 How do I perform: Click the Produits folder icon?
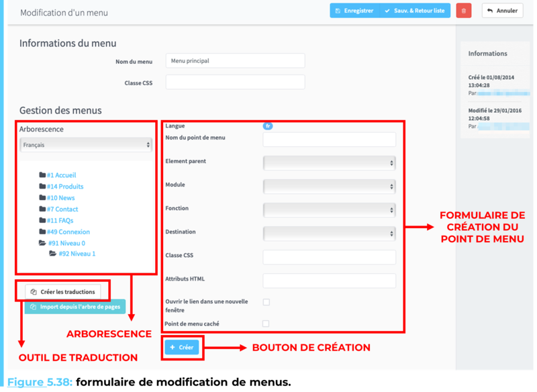click(42, 186)
